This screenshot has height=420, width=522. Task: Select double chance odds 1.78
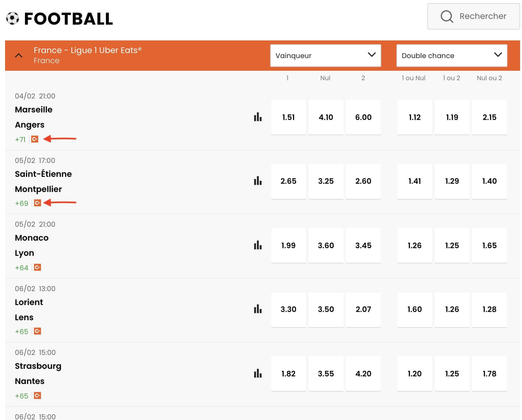click(489, 374)
